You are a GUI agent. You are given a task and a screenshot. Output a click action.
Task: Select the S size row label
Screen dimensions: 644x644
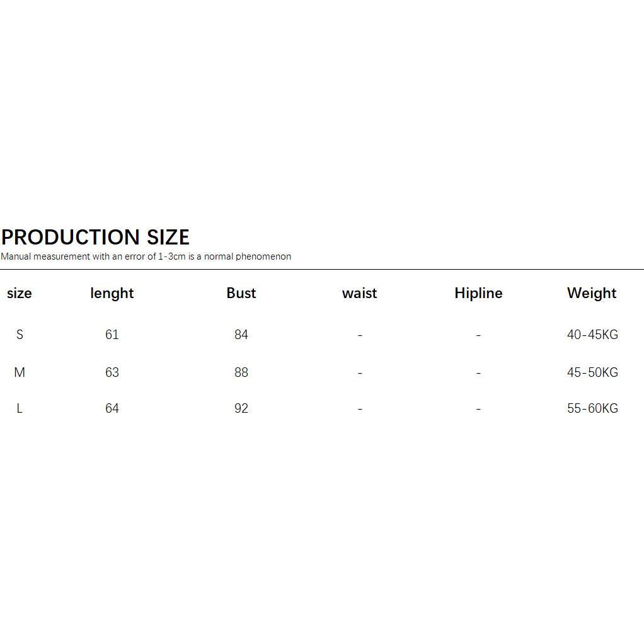point(20,335)
